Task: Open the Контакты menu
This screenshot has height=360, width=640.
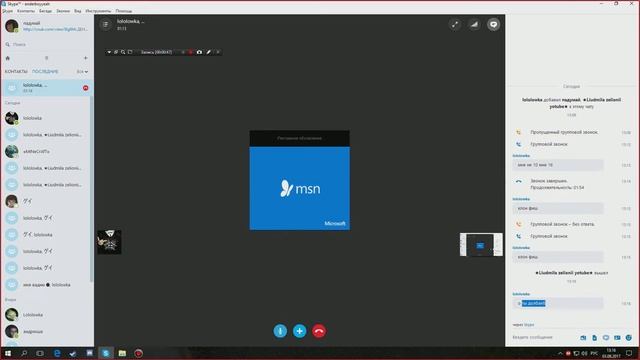Action: 26,11
